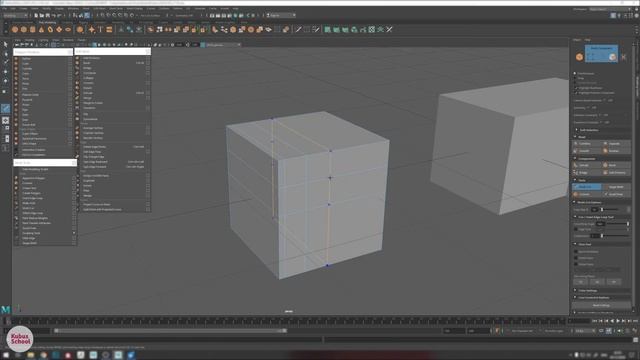The height and width of the screenshot is (360, 640).
Task: Toggle Highlight Nearest Component checkbox
Action: (x=576, y=93)
